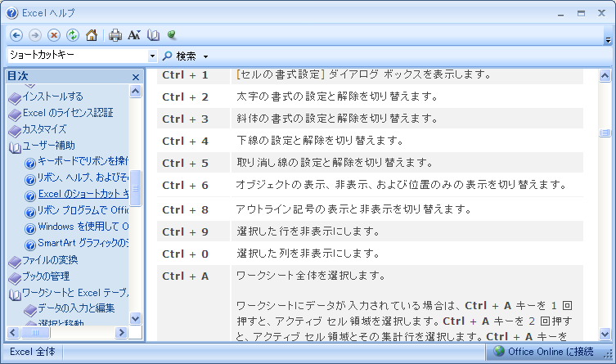This screenshot has height=364, width=616.
Task: Expand カスタマイズ book topic
Action: tap(44, 129)
